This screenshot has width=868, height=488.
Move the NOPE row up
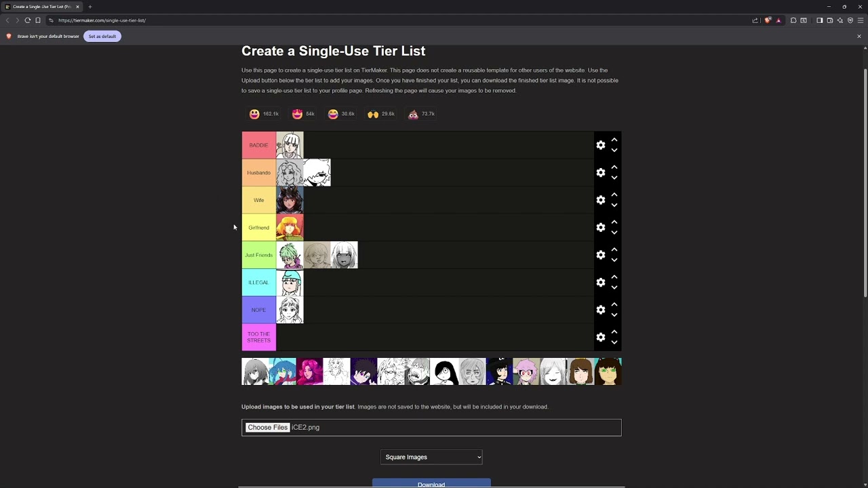click(x=614, y=304)
